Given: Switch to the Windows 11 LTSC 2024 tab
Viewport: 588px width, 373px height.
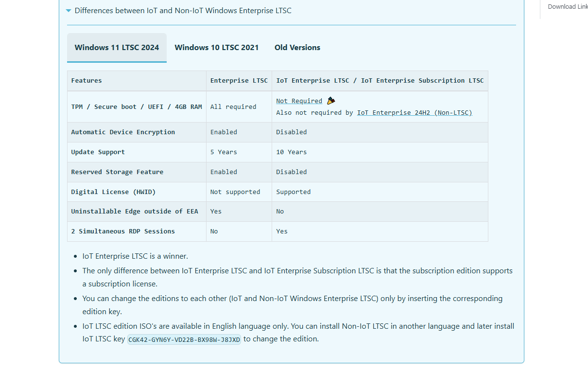Looking at the screenshot, I should click(x=117, y=48).
